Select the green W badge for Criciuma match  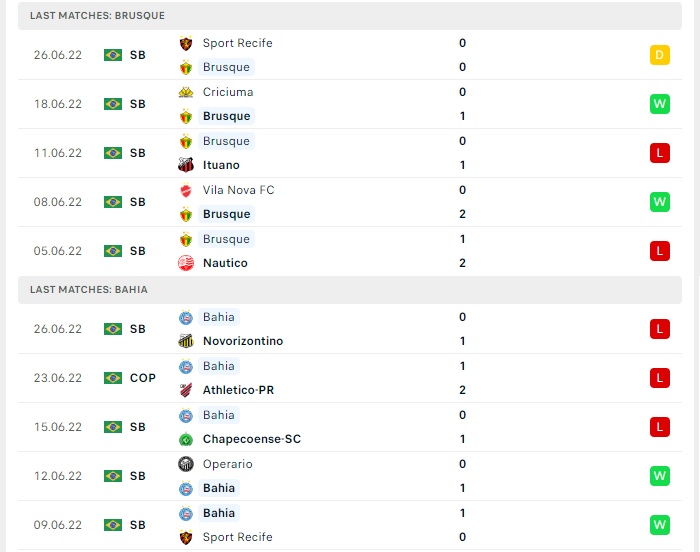click(x=660, y=104)
